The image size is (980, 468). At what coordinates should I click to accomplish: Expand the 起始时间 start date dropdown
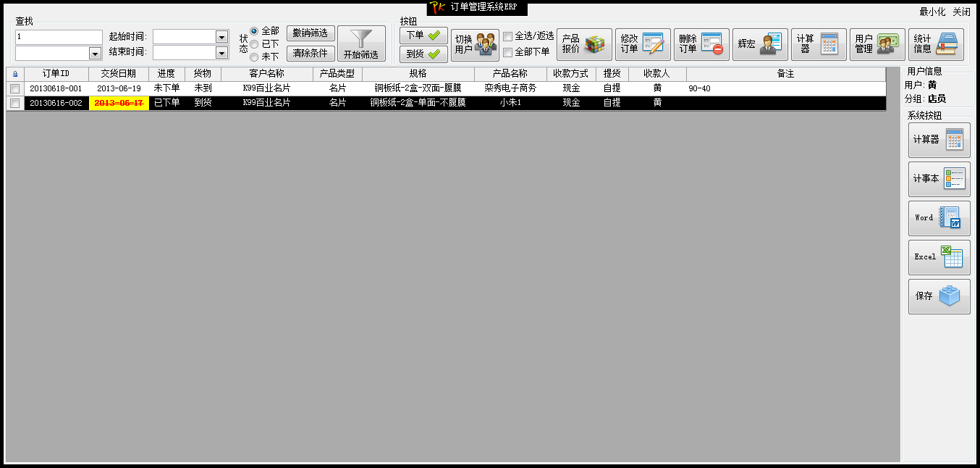coord(221,37)
